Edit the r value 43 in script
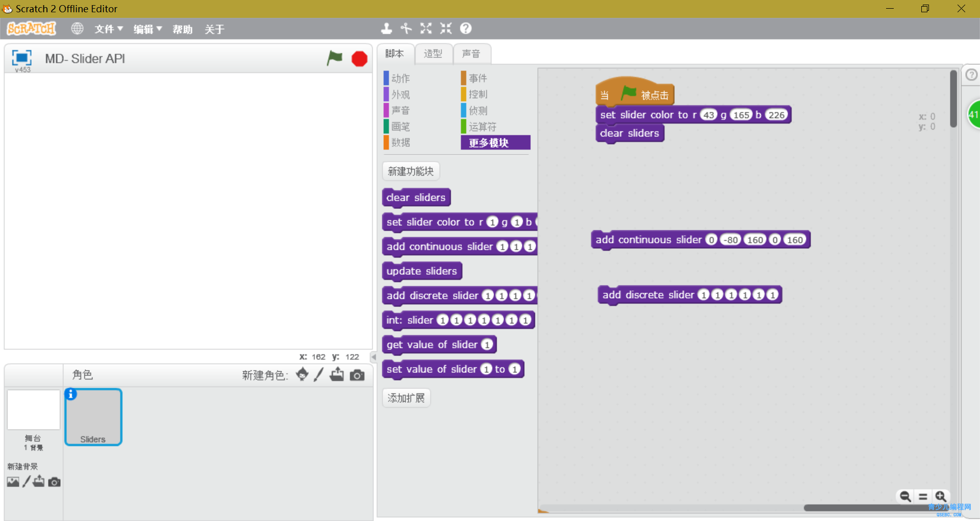This screenshot has height=521, width=980. coord(708,115)
